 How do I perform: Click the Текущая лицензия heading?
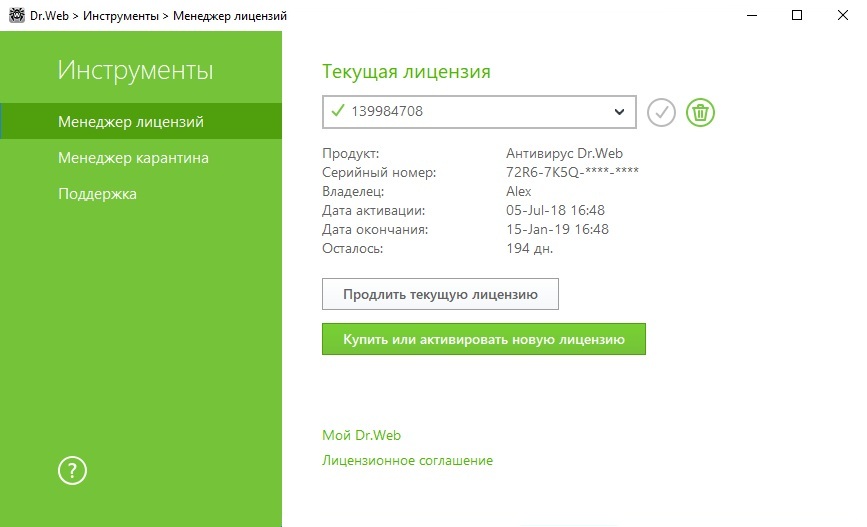(406, 71)
